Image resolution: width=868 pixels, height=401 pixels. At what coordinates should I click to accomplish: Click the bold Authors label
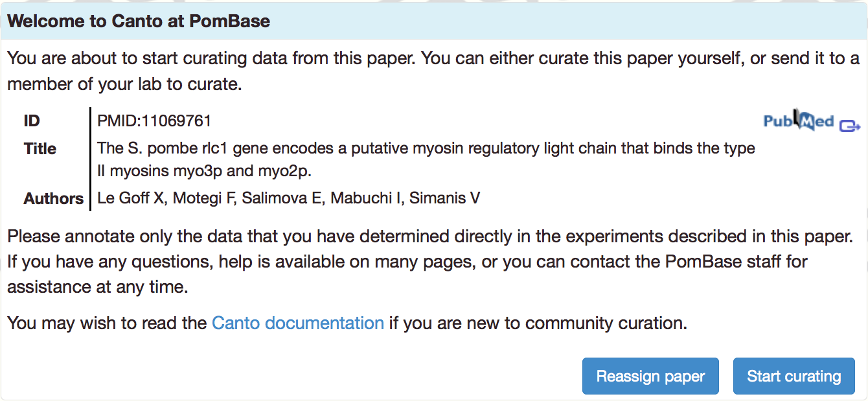[x=54, y=198]
